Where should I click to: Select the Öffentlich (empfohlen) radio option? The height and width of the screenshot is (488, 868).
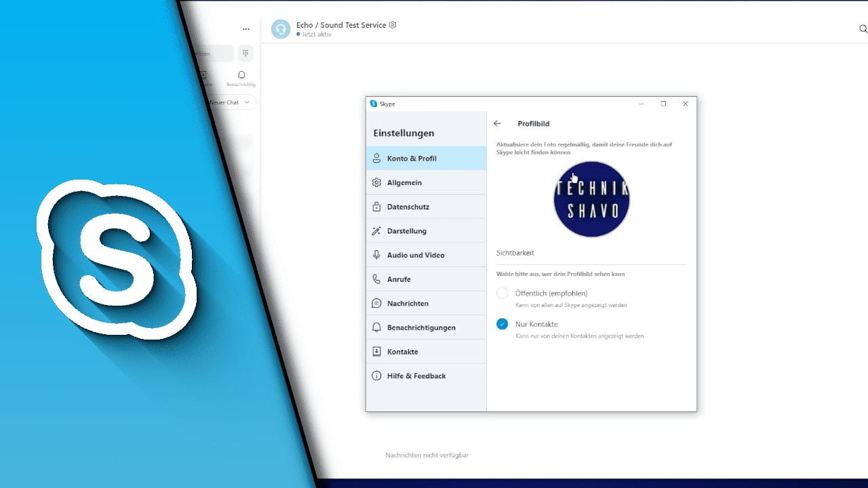pos(502,293)
